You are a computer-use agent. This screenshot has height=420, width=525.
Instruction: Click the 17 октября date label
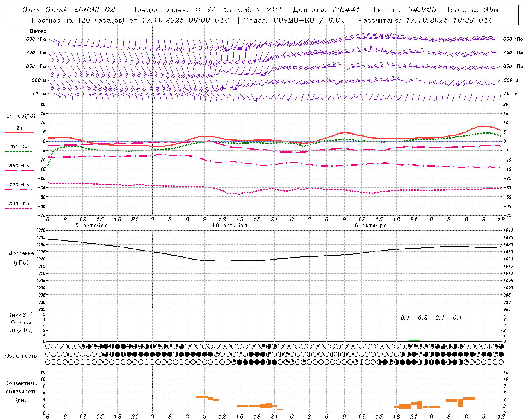pyautogui.click(x=90, y=226)
